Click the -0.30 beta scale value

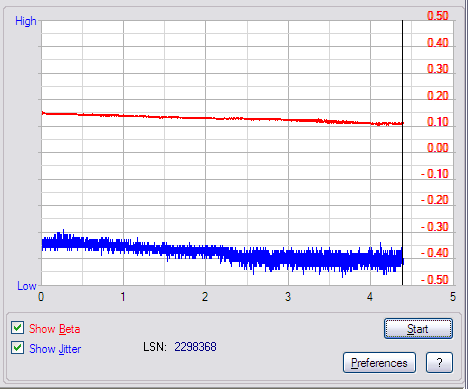(x=435, y=227)
